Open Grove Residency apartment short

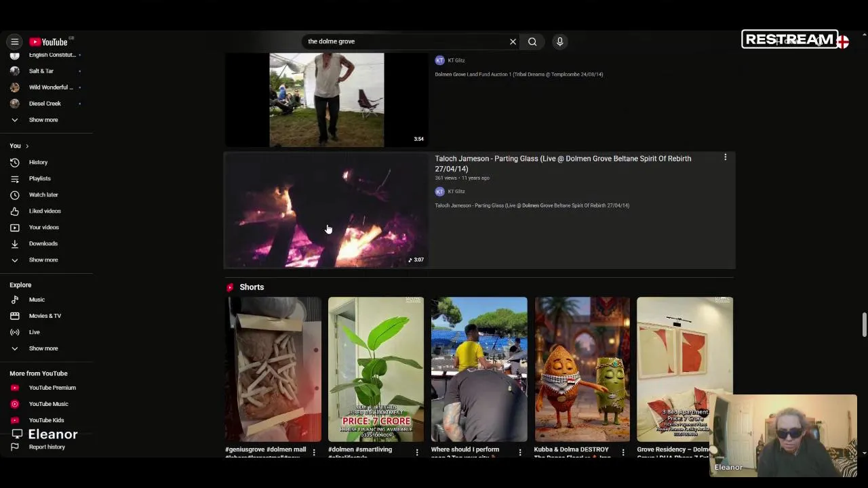click(x=685, y=369)
